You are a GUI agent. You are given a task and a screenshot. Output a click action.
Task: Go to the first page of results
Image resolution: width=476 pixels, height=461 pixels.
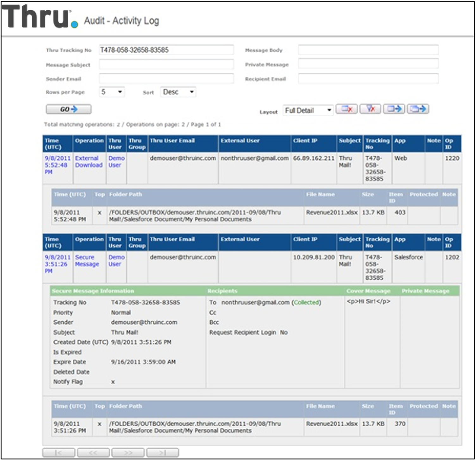59,453
